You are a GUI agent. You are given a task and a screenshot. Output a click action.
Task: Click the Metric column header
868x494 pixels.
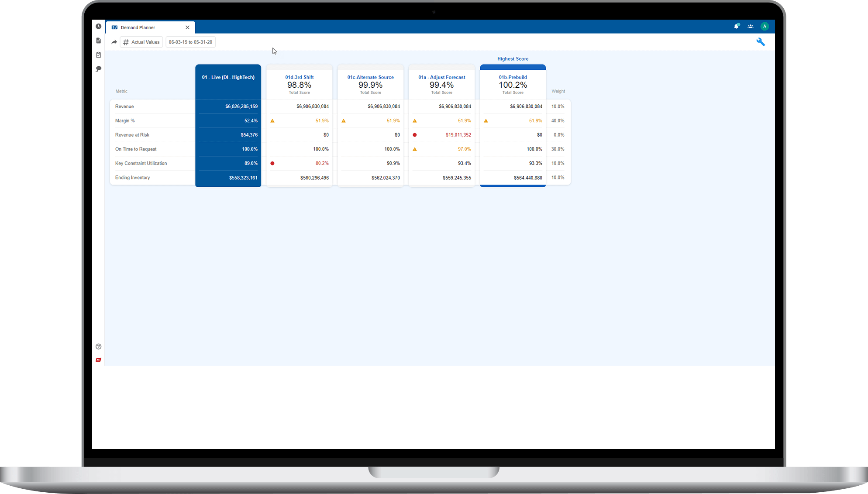[121, 91]
